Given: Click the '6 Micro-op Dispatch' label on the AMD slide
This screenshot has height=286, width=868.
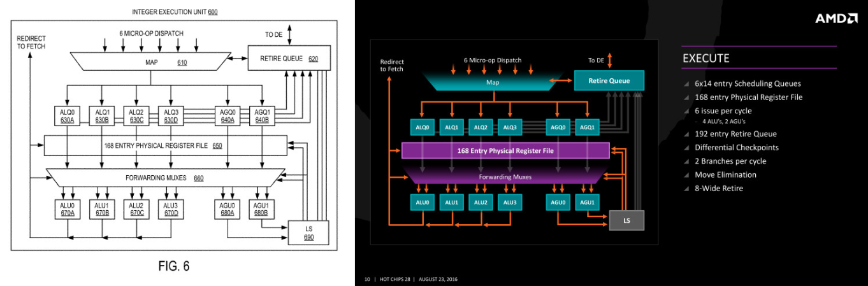Looking at the screenshot, I should click(x=493, y=60).
